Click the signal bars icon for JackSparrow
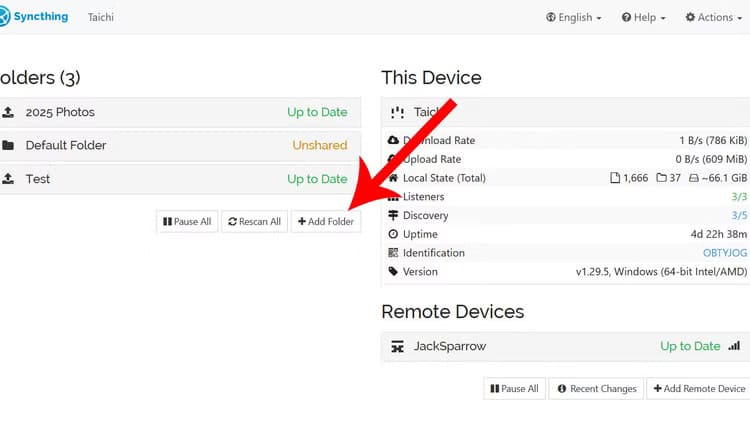This screenshot has width=750, height=422. pyautogui.click(x=734, y=346)
